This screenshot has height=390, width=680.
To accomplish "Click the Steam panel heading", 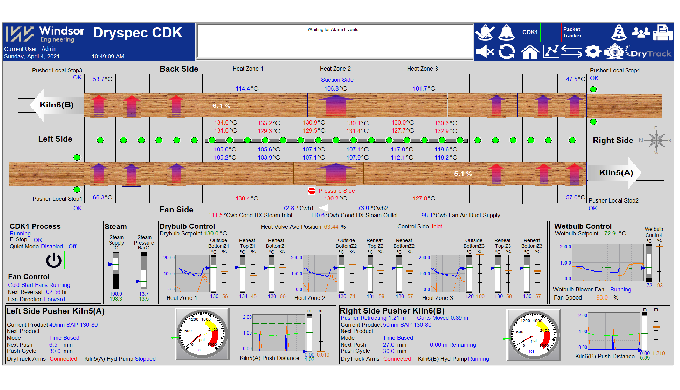I will (116, 226).
